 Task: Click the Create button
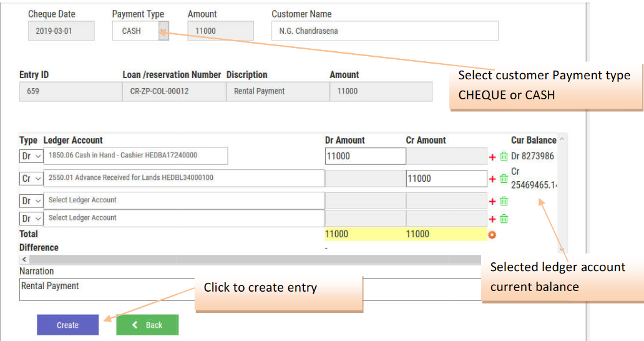pos(68,325)
